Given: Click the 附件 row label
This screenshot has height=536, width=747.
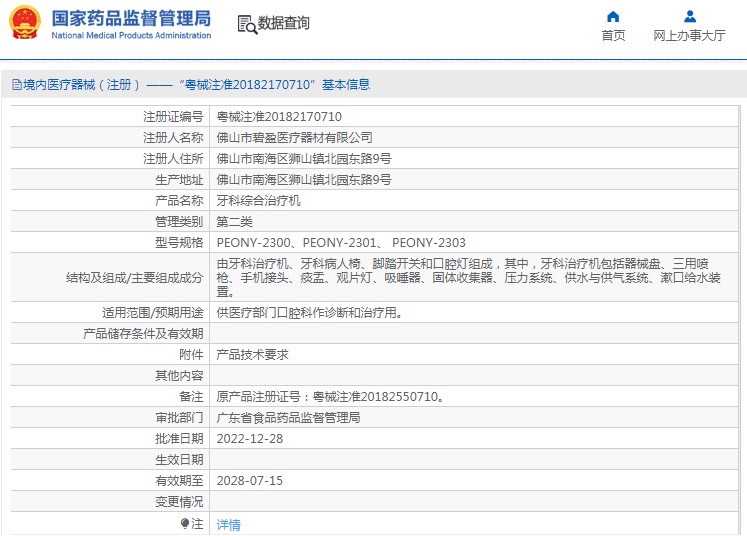Looking at the screenshot, I should (192, 354).
